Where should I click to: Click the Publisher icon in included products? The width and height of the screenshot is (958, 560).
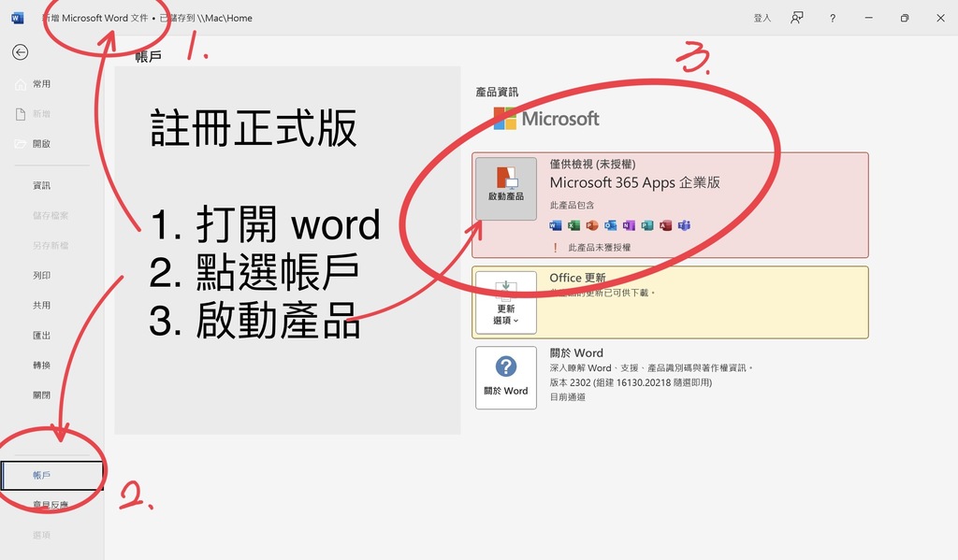click(x=647, y=225)
